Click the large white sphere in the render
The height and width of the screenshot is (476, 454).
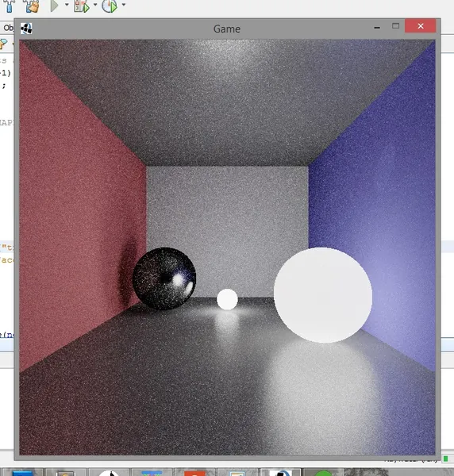pos(323,295)
